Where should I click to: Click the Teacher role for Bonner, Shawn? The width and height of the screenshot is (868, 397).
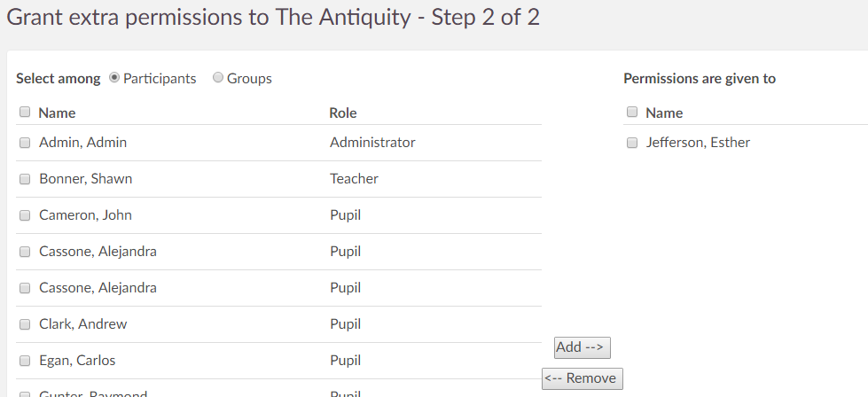(354, 178)
